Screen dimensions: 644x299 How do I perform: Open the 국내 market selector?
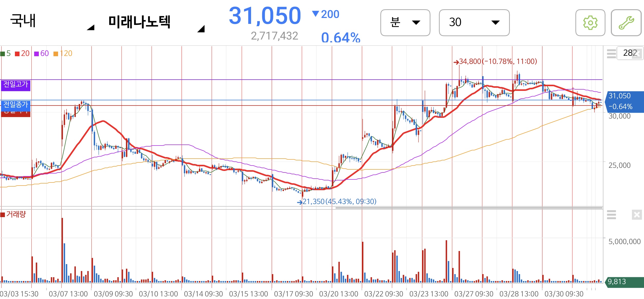[x=52, y=22]
